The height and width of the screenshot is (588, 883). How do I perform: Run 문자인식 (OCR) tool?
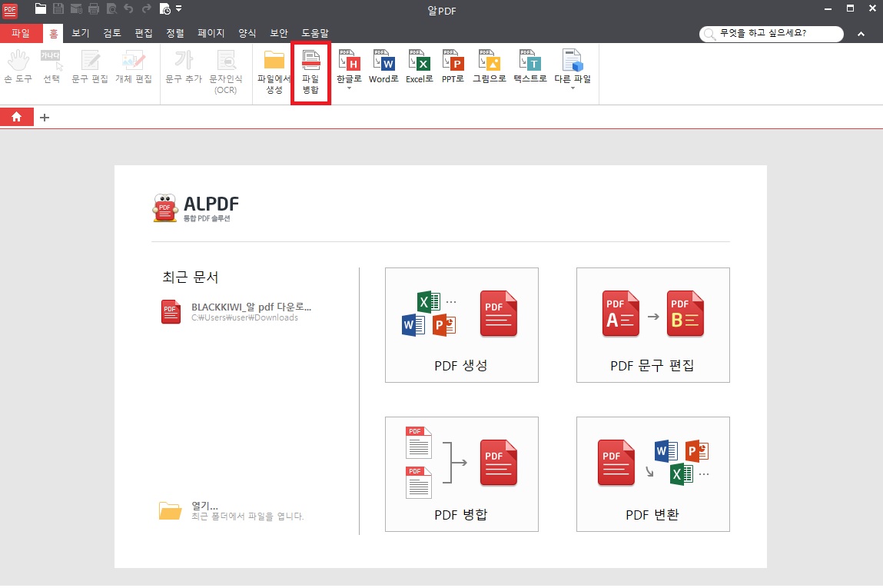coord(226,72)
